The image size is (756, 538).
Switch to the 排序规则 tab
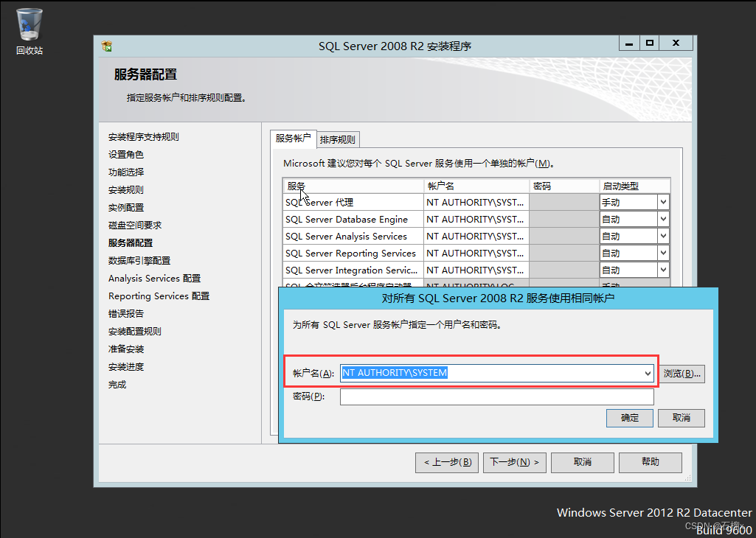338,140
